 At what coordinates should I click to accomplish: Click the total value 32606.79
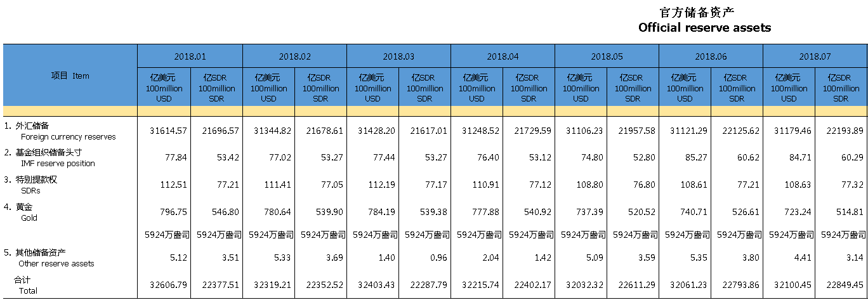tap(168, 285)
